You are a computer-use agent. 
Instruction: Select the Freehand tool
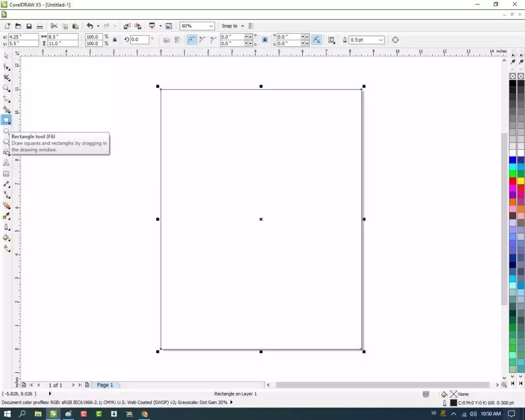(6, 99)
